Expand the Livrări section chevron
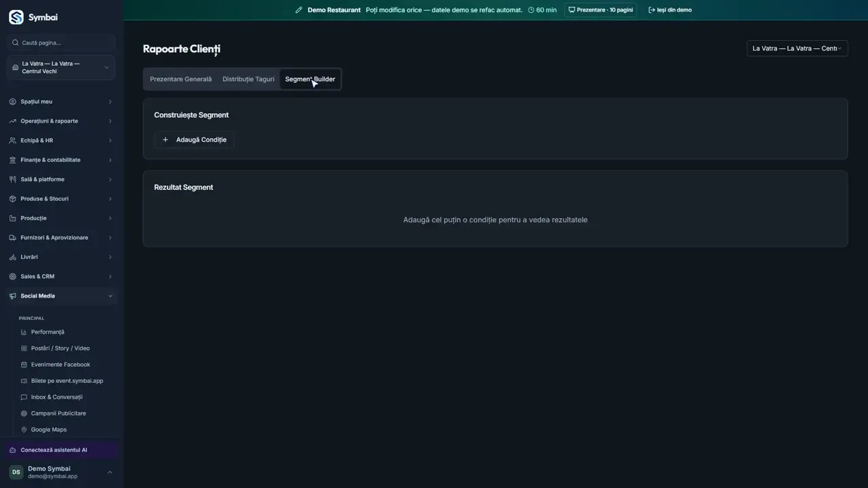Screen dimensions: 868x488 (110, 257)
